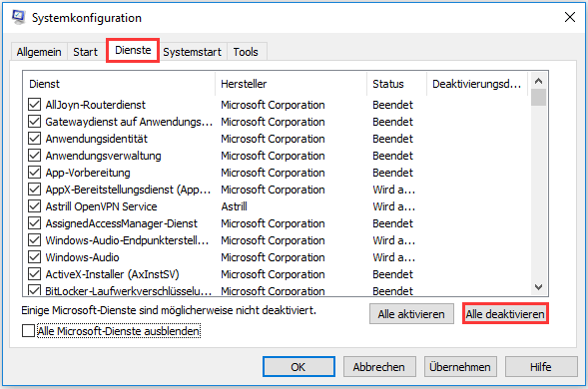This screenshot has height=389, width=588.
Task: Click the Systemkonfiguration title bar icon
Action: [18, 17]
